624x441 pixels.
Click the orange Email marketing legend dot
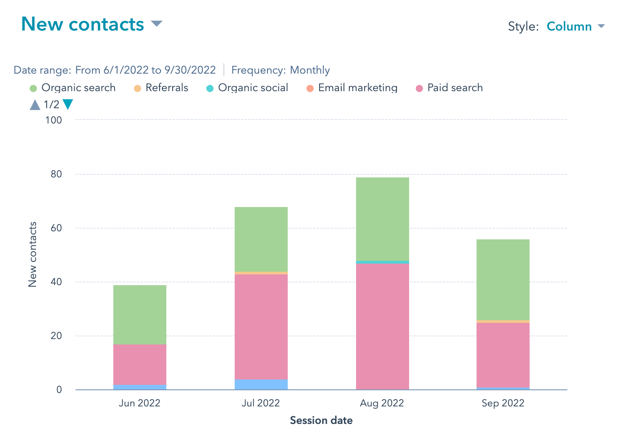[x=310, y=88]
